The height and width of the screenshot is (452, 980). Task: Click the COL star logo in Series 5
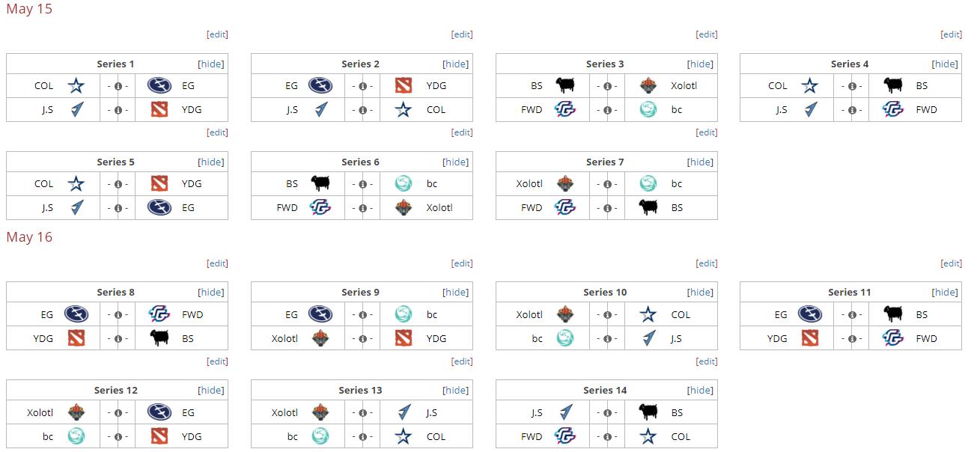tap(76, 184)
